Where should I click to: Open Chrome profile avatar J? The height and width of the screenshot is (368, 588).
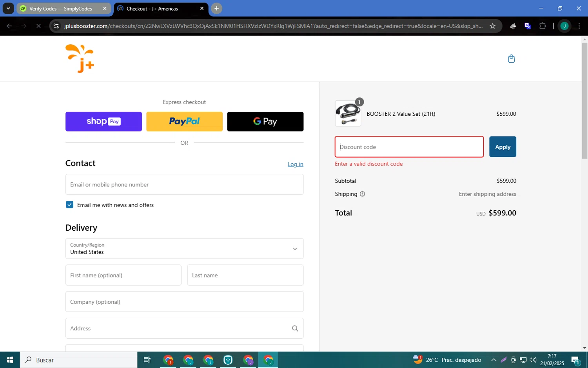pos(564,26)
